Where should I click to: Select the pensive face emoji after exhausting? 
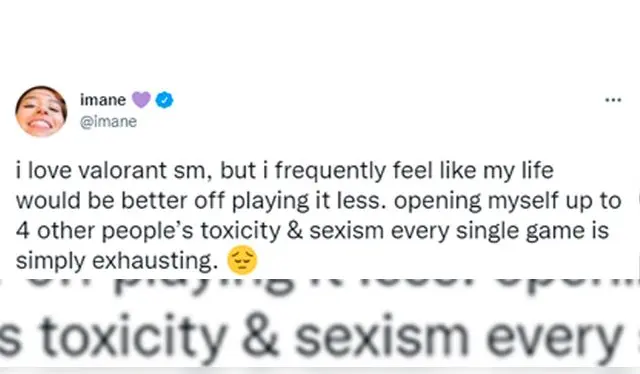pos(242,260)
